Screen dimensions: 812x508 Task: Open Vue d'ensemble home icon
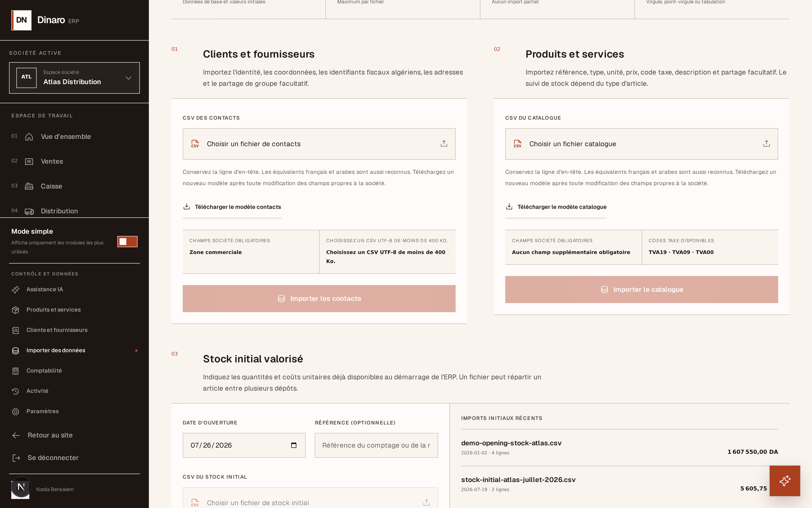pos(29,137)
